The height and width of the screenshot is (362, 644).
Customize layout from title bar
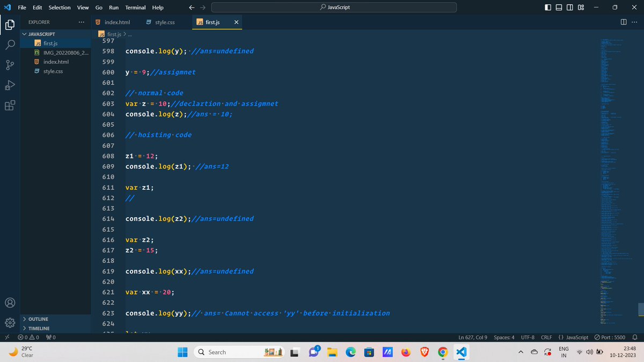pos(581,8)
